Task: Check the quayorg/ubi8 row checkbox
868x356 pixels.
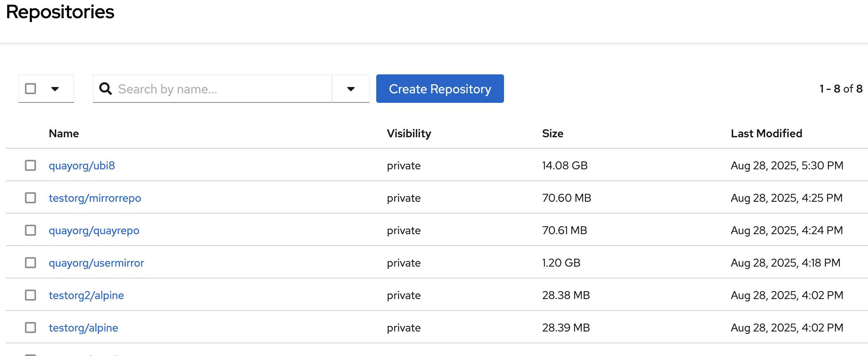Action: pos(30,165)
